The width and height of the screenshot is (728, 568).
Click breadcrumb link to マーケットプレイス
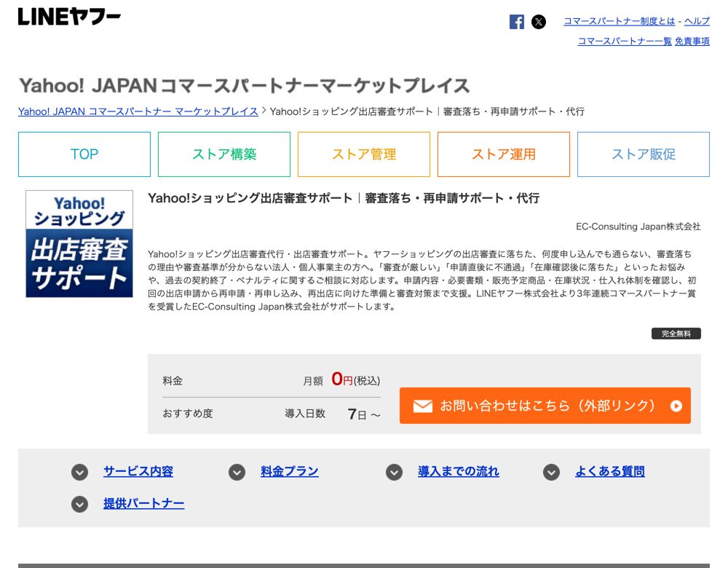(x=138, y=111)
